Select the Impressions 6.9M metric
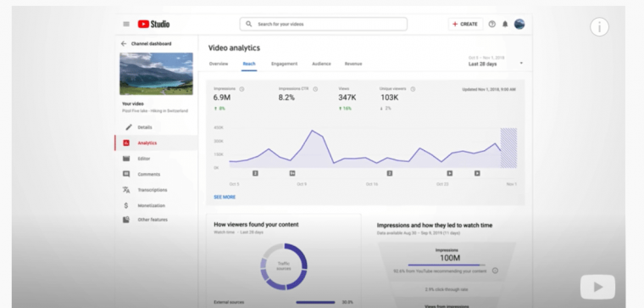This screenshot has width=644, height=308. [x=228, y=98]
